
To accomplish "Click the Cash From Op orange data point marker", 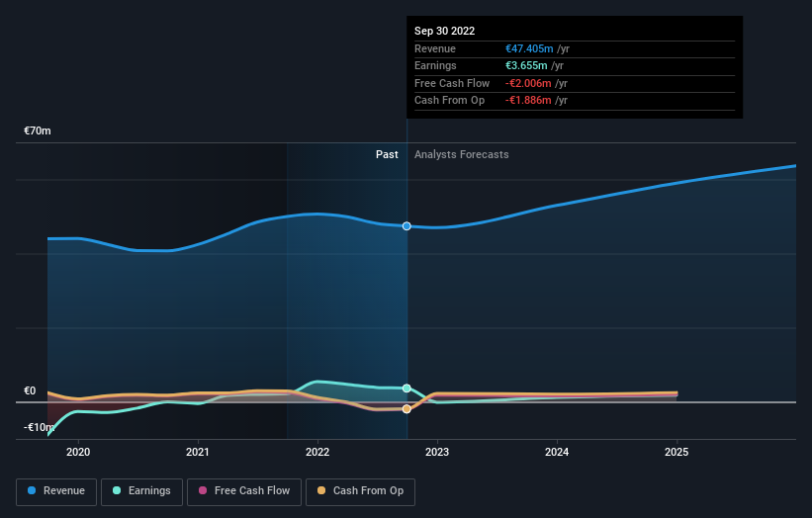I will pyautogui.click(x=407, y=409).
